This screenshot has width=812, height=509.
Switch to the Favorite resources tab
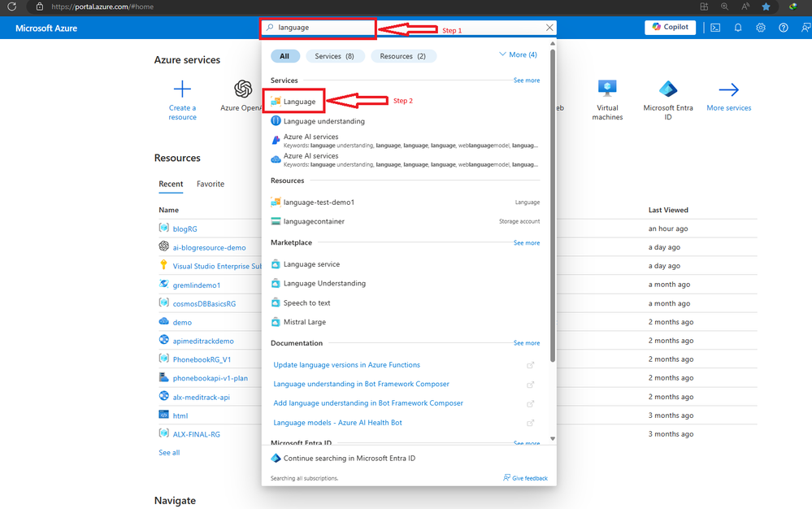(211, 184)
